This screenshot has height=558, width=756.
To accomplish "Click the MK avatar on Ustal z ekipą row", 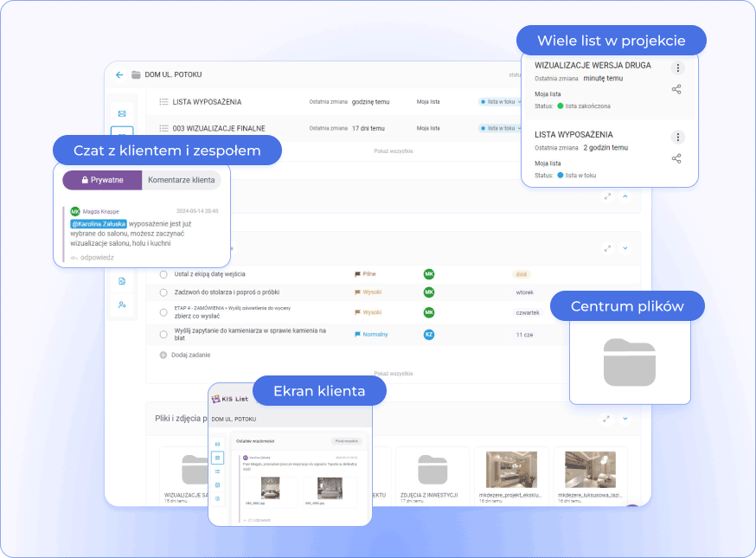I will pos(429,274).
